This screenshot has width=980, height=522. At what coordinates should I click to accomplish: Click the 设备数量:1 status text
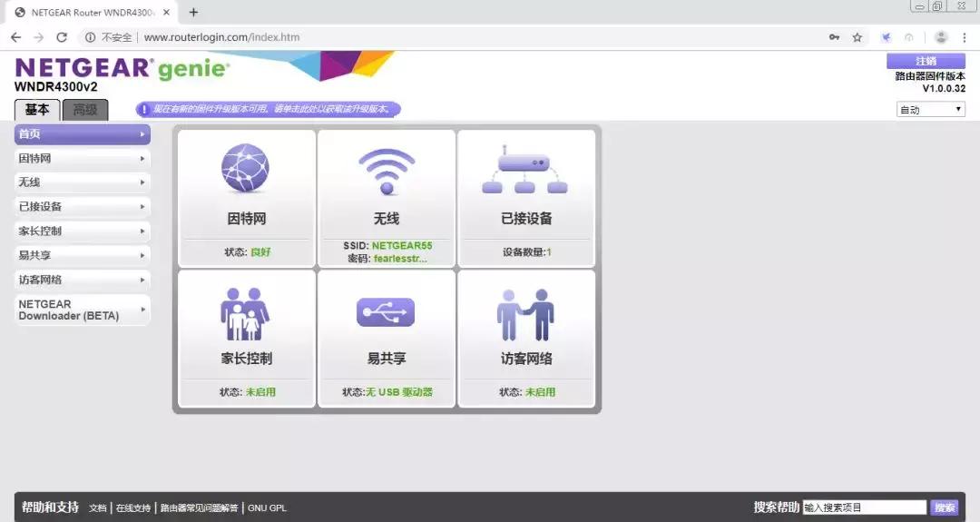pyautogui.click(x=526, y=252)
